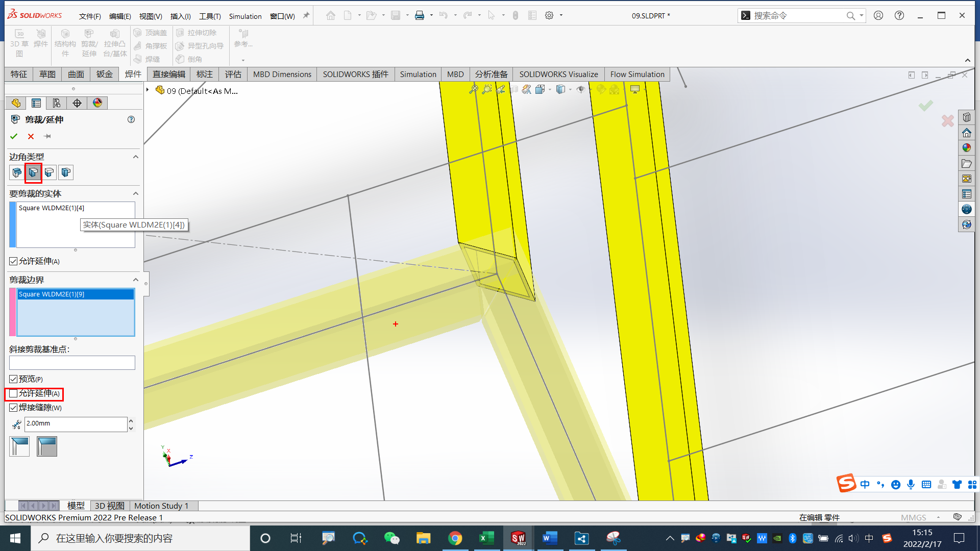The image size is (980, 551).
Task: Collapse the bodies to trim (要剪裁的实体) section
Action: 136,193
